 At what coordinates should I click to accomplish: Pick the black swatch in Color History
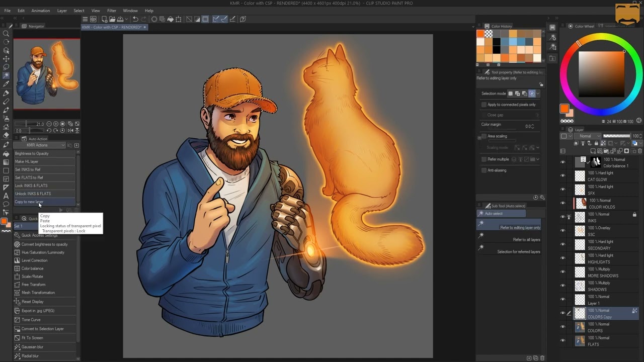pyautogui.click(x=497, y=50)
